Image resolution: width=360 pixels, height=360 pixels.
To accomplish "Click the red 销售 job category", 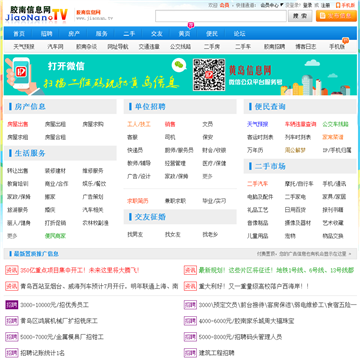I will pos(170,124).
